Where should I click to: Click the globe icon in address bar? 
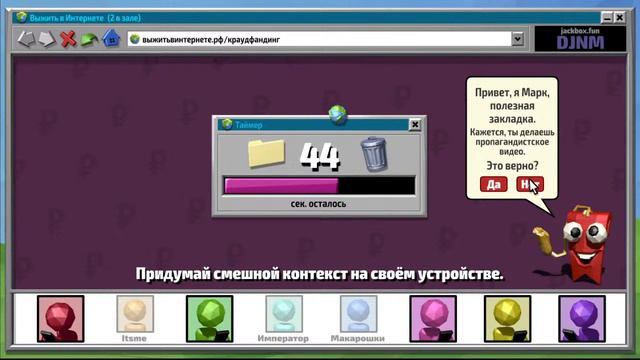[135, 39]
